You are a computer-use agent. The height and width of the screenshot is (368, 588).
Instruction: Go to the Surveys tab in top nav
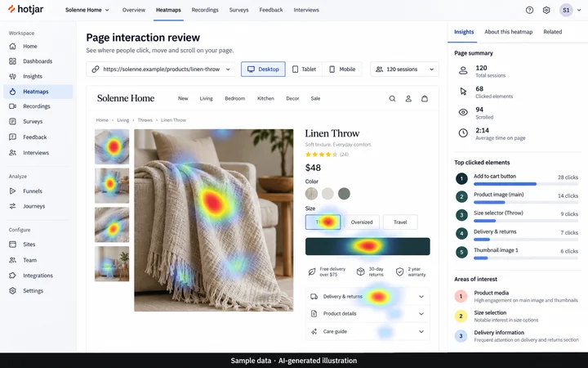pyautogui.click(x=238, y=10)
